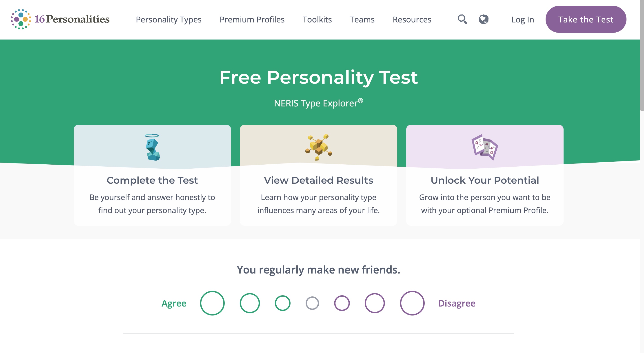Screen dimensions: 644x353
Task: Click the 16Personalities wordmark text
Action: tap(72, 19)
